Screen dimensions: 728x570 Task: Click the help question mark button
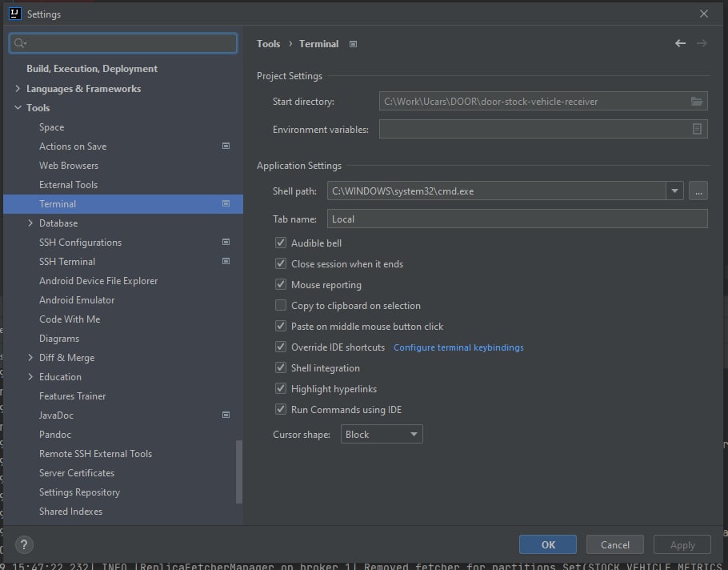(24, 544)
